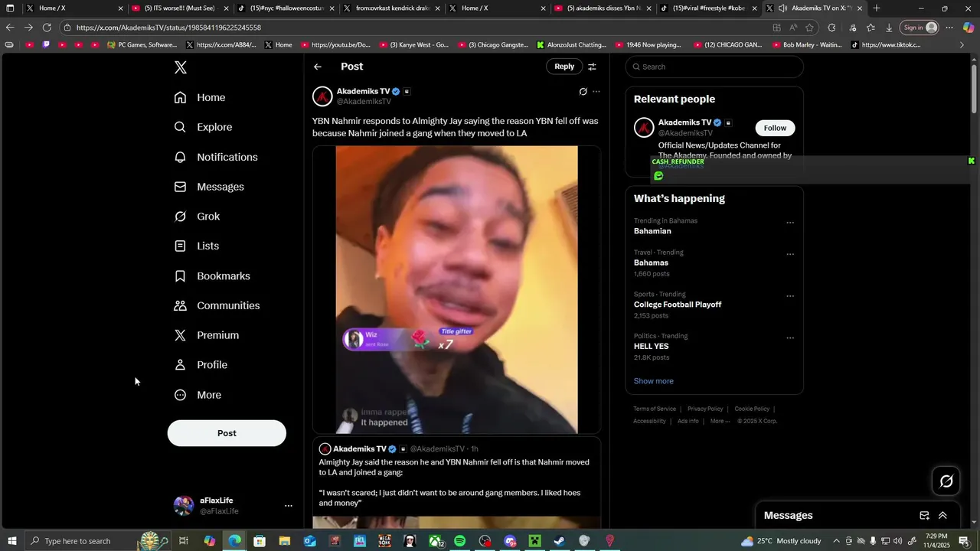Switch to #viral #freestyle #kobe tab

[708, 8]
